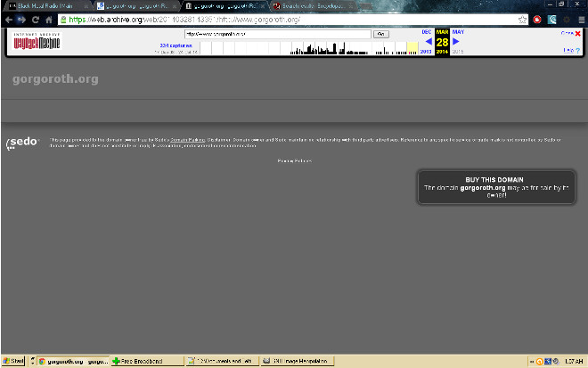Open the 334 captures link
This screenshot has width=588, height=368.
(176, 45)
